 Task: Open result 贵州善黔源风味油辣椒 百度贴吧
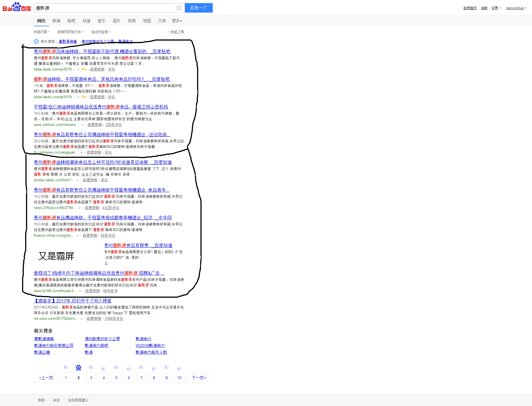pos(102,51)
